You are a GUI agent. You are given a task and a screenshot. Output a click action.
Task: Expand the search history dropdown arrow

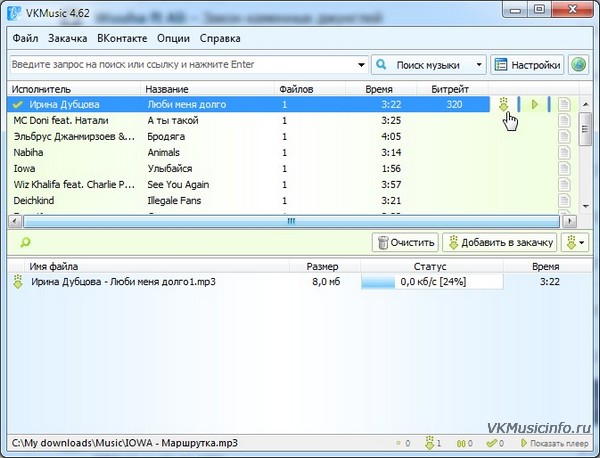[361, 65]
